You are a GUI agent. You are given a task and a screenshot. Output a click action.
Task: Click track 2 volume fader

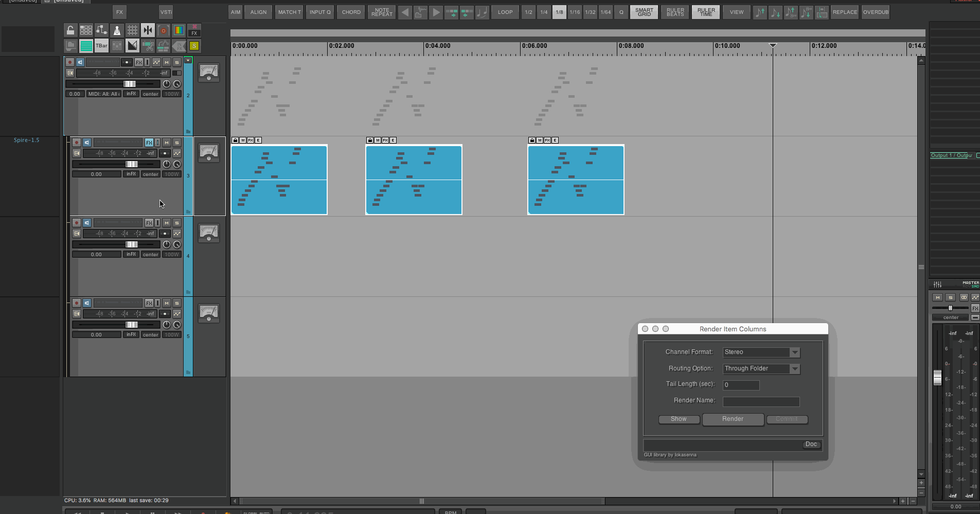coord(130,84)
